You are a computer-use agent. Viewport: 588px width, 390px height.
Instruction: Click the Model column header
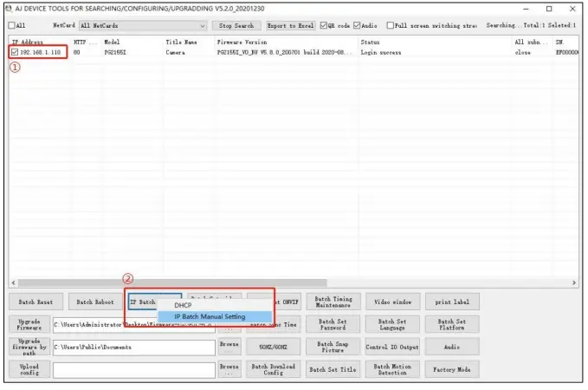[x=132, y=42]
